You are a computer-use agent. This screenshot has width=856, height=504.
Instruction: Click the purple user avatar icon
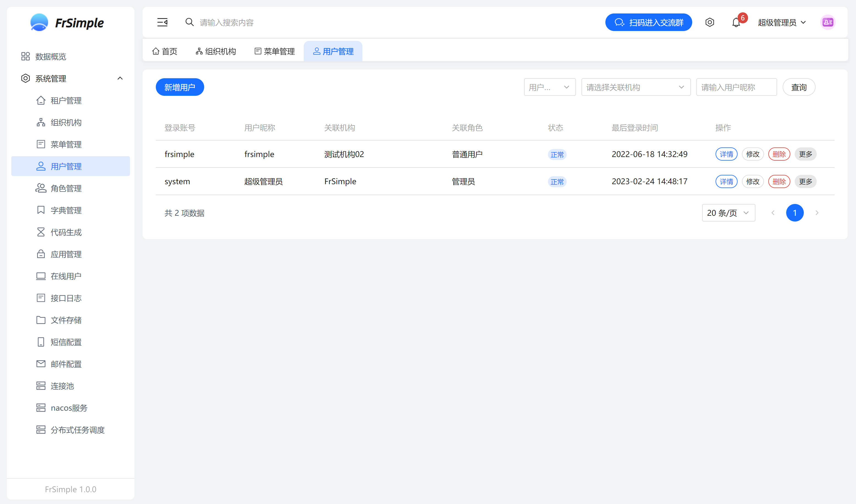tap(827, 23)
